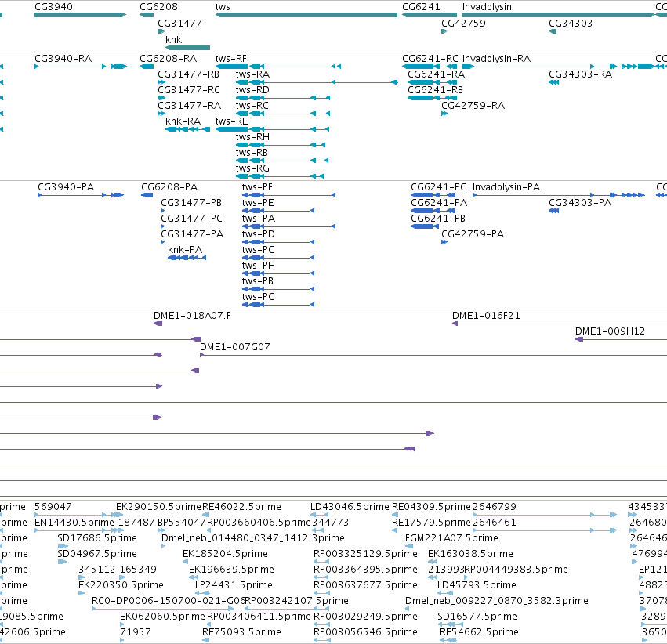Click the EK290150.5prime EST label

tap(158, 507)
